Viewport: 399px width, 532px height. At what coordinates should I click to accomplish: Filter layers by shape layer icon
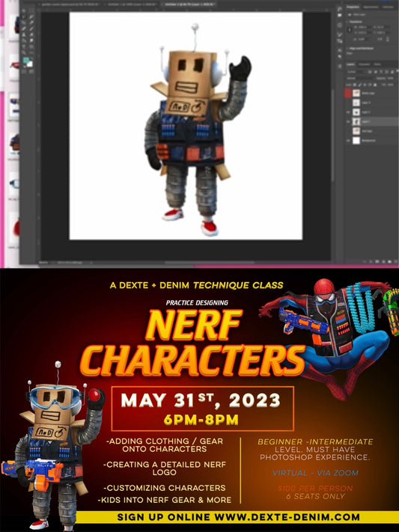coord(386,72)
